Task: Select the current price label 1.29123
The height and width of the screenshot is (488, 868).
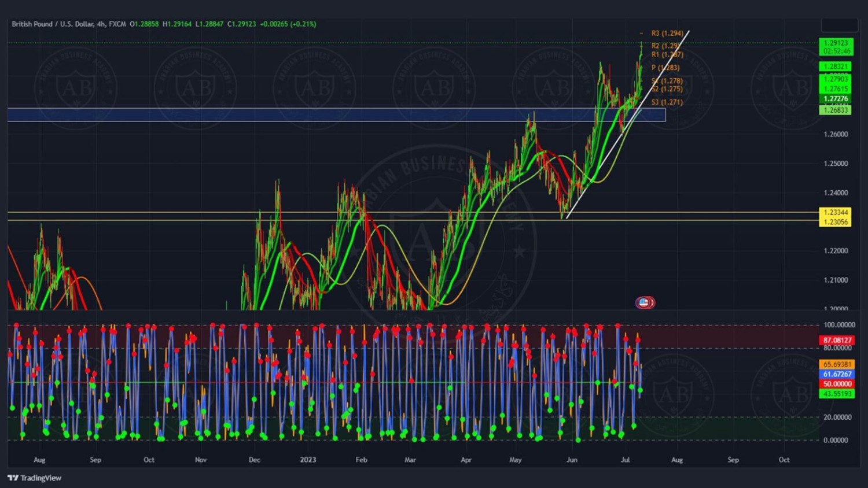Action: coord(836,43)
